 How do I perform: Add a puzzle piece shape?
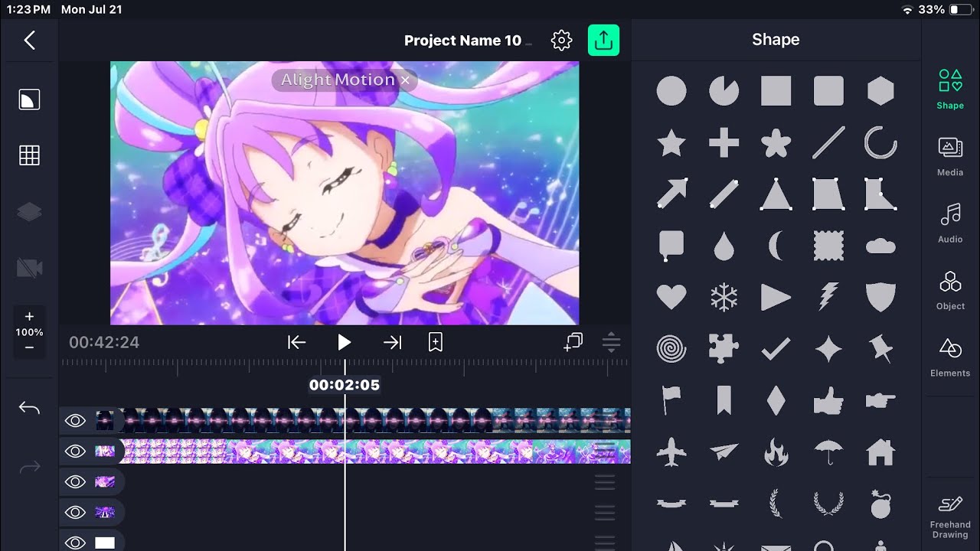pyautogui.click(x=724, y=349)
